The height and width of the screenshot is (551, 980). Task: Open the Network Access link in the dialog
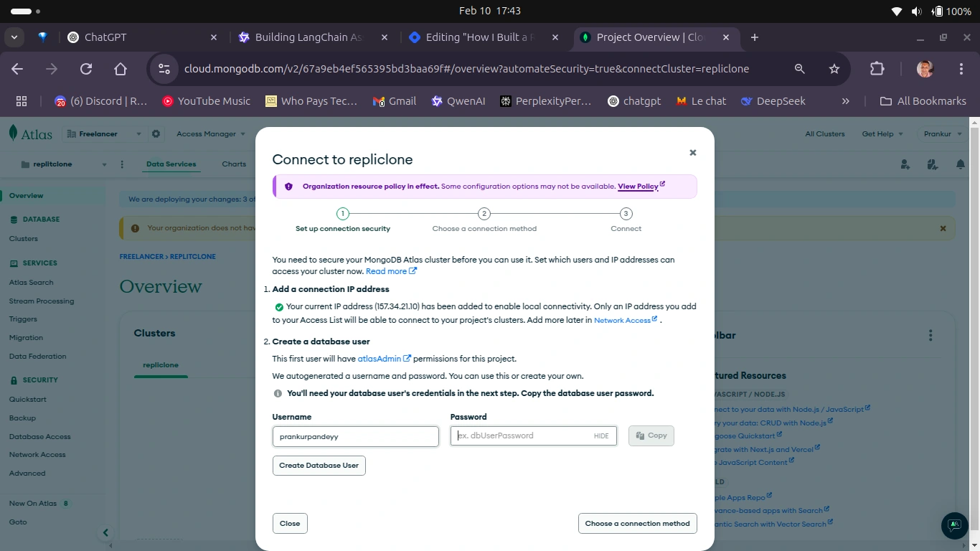click(x=626, y=320)
